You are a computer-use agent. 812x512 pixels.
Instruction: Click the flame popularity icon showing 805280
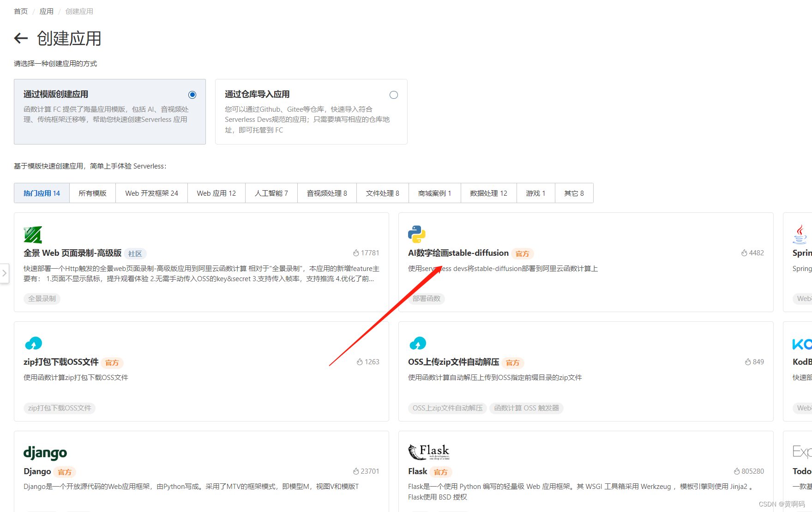[737, 471]
